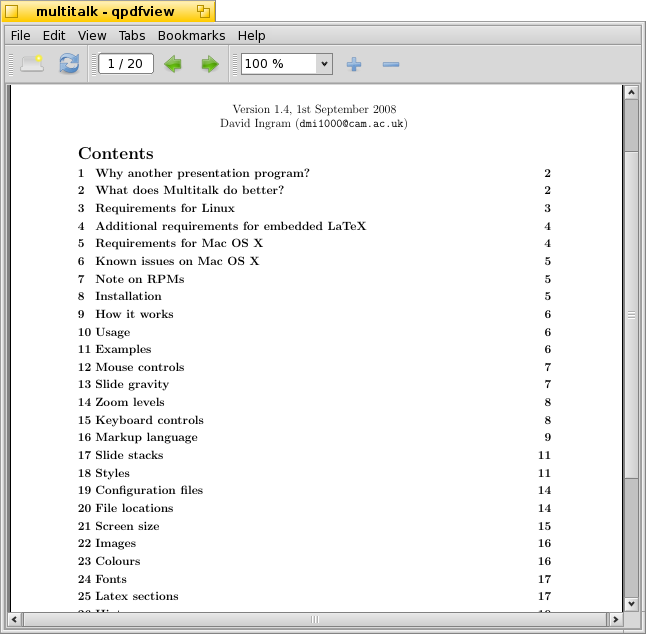The image size is (646, 634).
Task: Click contents entry 'Images'
Action: tap(115, 544)
